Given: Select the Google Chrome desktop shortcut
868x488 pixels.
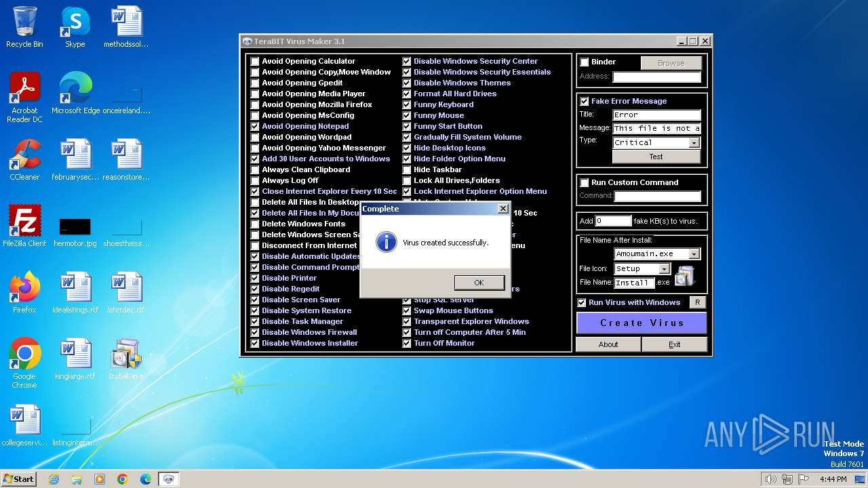Looking at the screenshot, I should coord(24,363).
